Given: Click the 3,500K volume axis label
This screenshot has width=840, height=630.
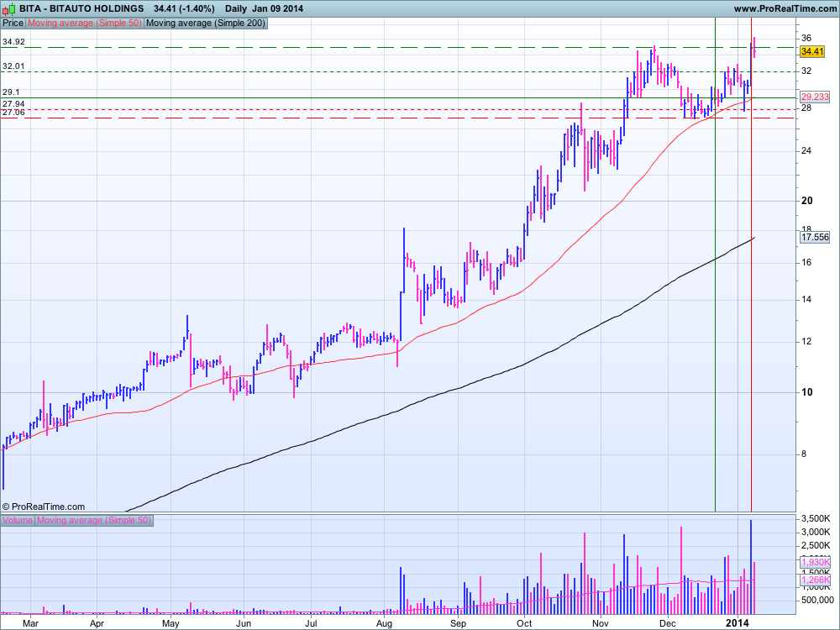Looking at the screenshot, I should click(x=816, y=518).
